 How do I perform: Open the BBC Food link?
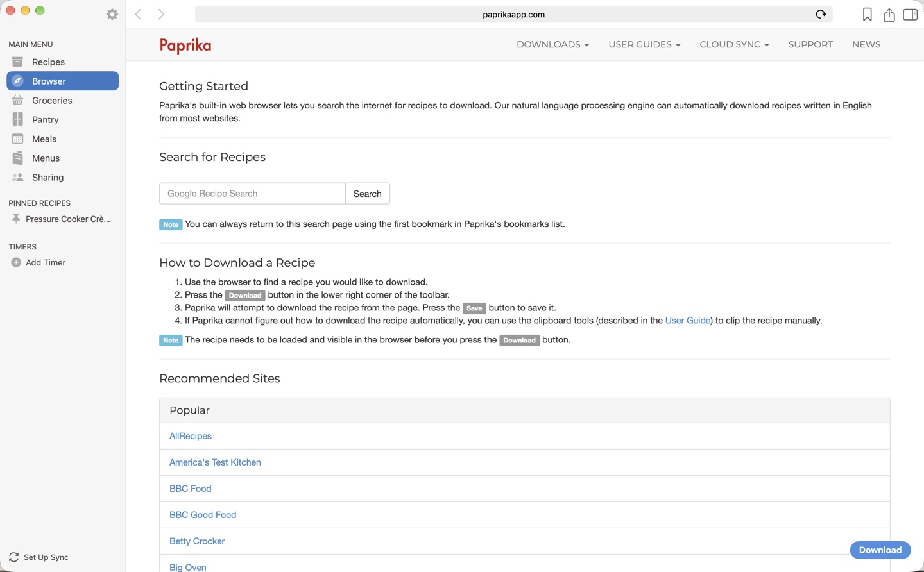(191, 489)
